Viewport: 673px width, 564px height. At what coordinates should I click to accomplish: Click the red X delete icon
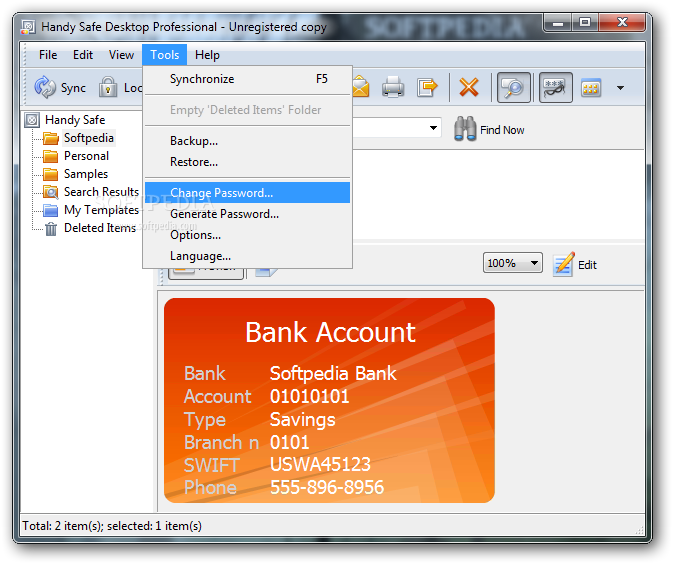tap(469, 87)
